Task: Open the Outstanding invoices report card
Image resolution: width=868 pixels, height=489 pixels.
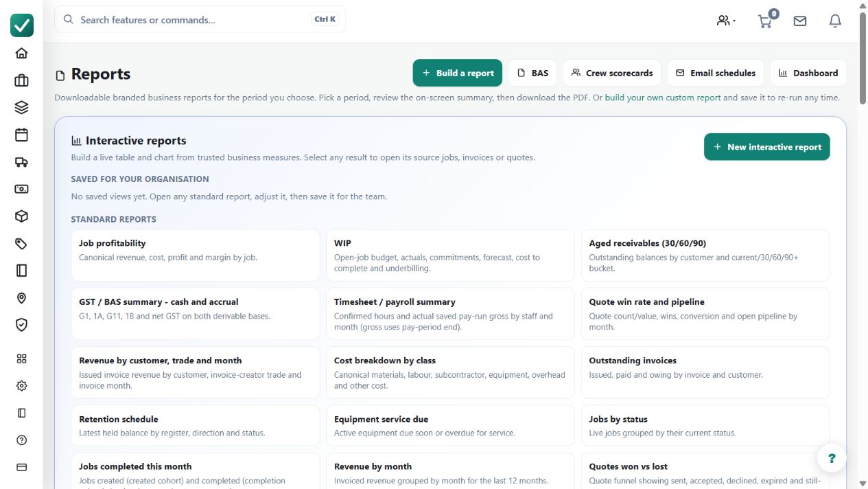Action: click(x=705, y=373)
